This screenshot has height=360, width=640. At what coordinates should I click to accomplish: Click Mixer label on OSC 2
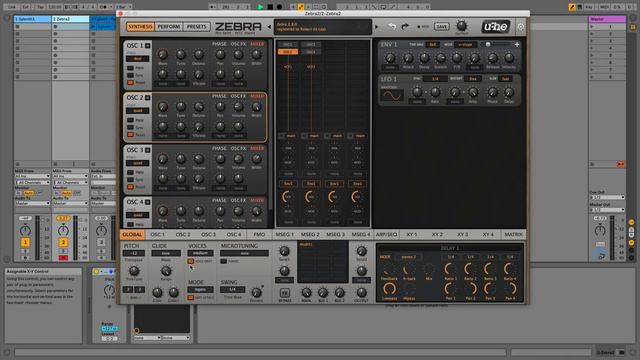[x=257, y=96]
